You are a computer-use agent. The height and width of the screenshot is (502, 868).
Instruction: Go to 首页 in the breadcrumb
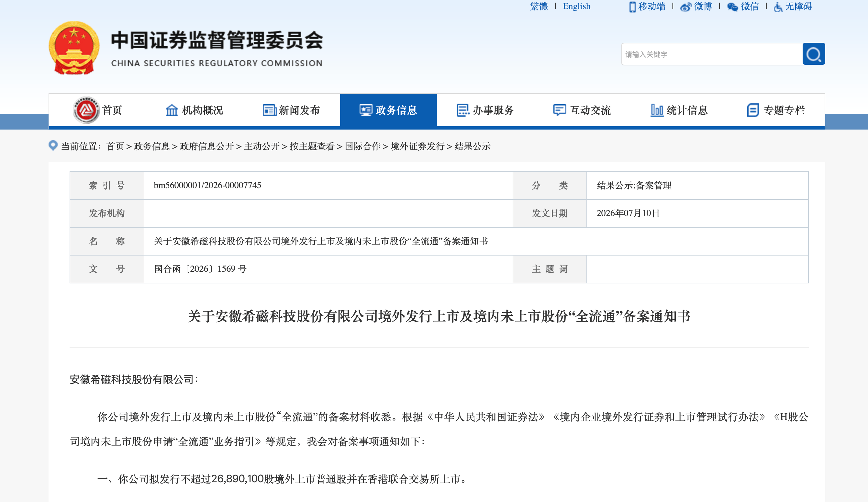115,146
